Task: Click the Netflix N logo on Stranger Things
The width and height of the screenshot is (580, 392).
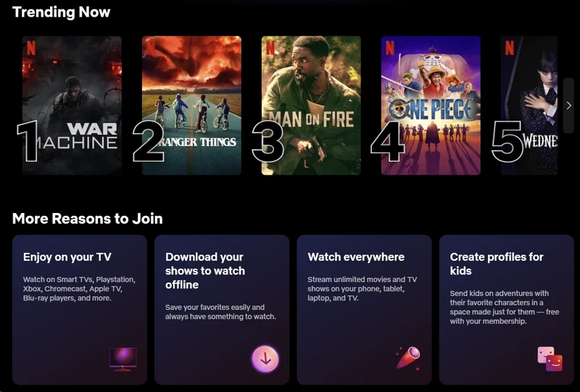Action: (x=151, y=48)
